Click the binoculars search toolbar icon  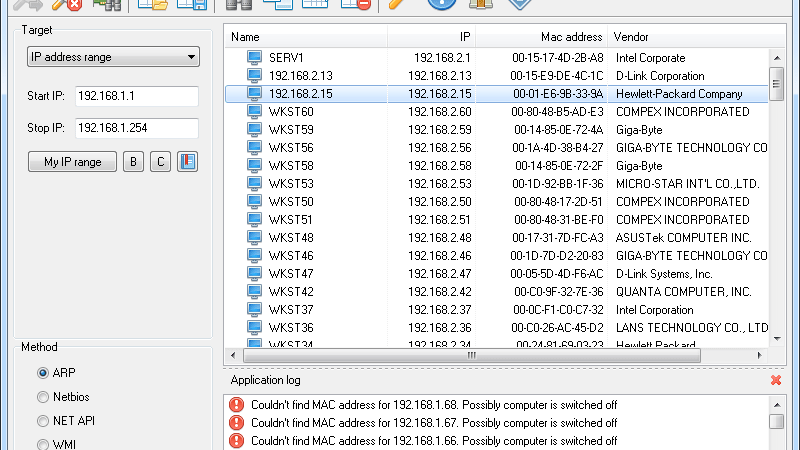point(239,4)
